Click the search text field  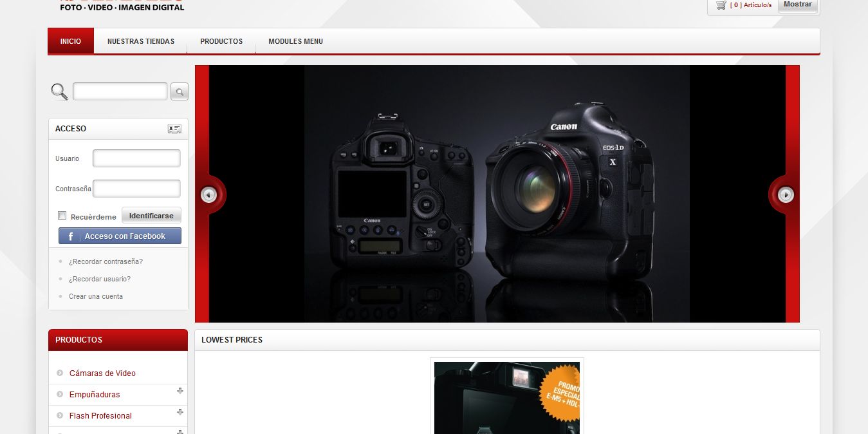[x=120, y=91]
